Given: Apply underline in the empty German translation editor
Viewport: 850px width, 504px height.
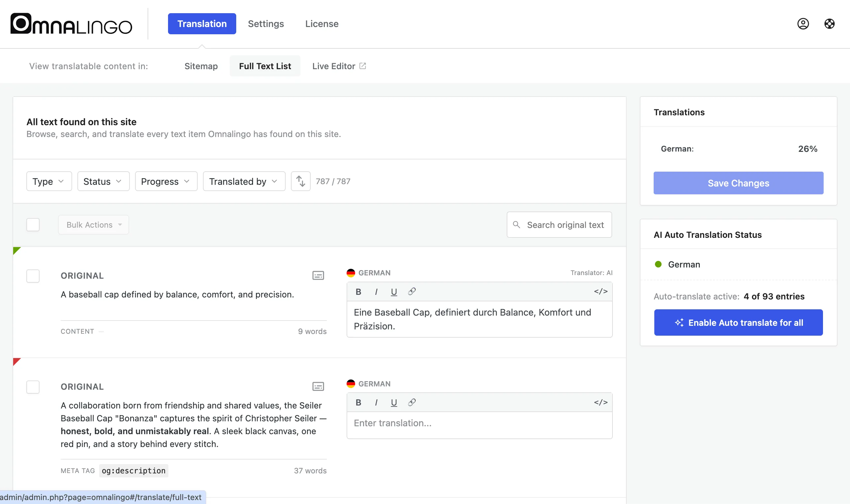Looking at the screenshot, I should 394,403.
